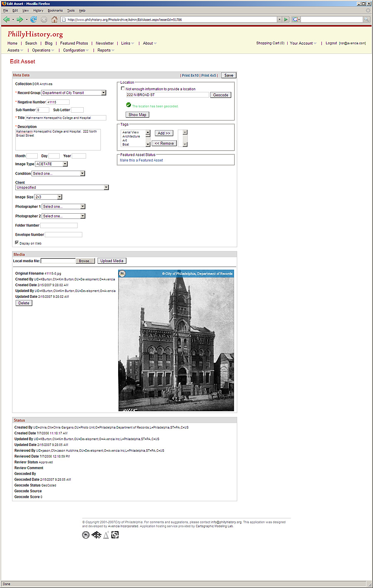373x588 pixels.
Task: Click the black square logo in the footer
Action: [115, 535]
